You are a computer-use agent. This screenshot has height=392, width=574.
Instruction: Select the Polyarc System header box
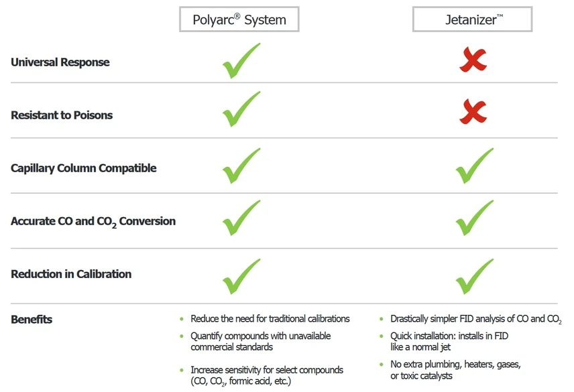(239, 19)
